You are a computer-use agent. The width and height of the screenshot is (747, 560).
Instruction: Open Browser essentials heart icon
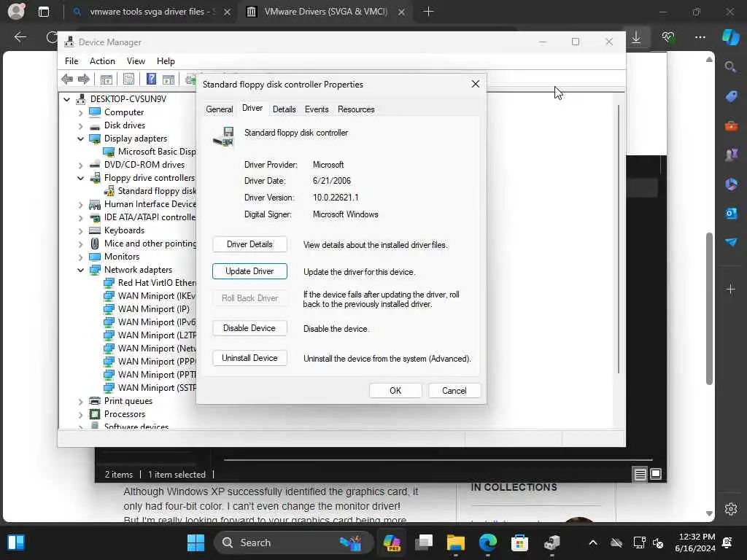point(668,37)
